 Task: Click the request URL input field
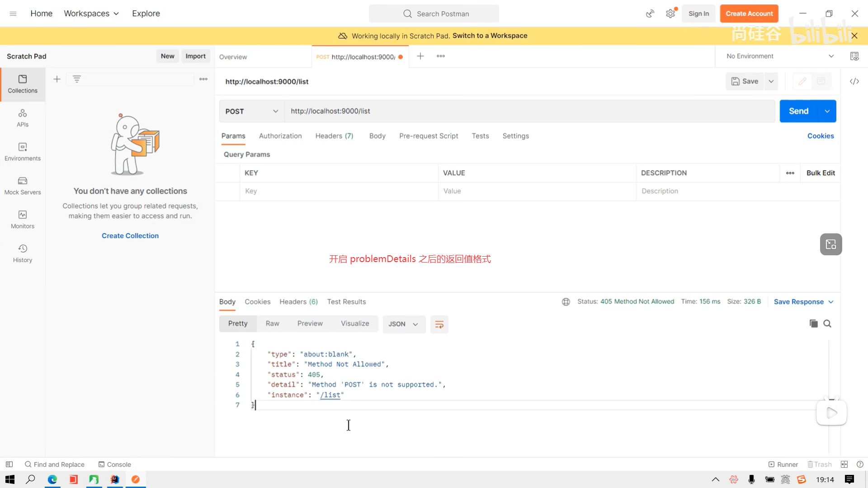pos(529,111)
